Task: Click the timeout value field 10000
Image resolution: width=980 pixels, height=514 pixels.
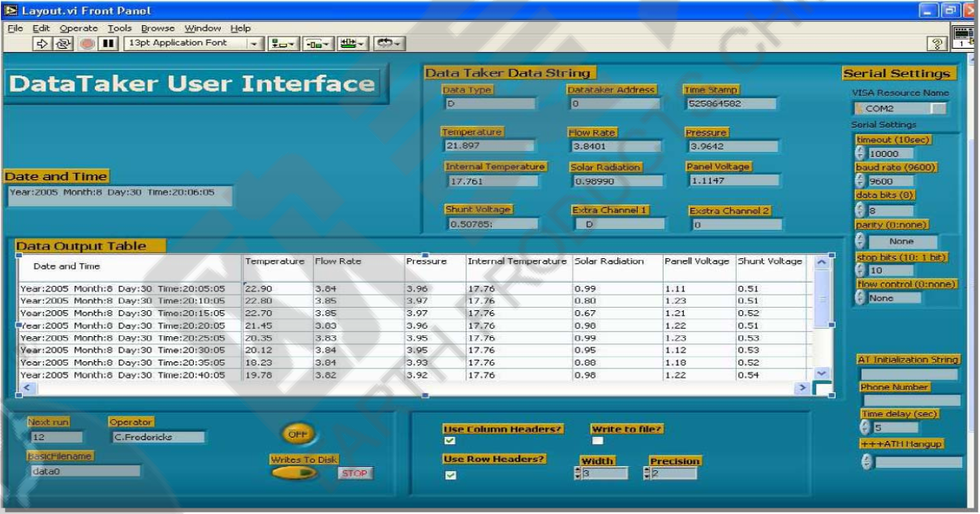Action: tap(889, 153)
